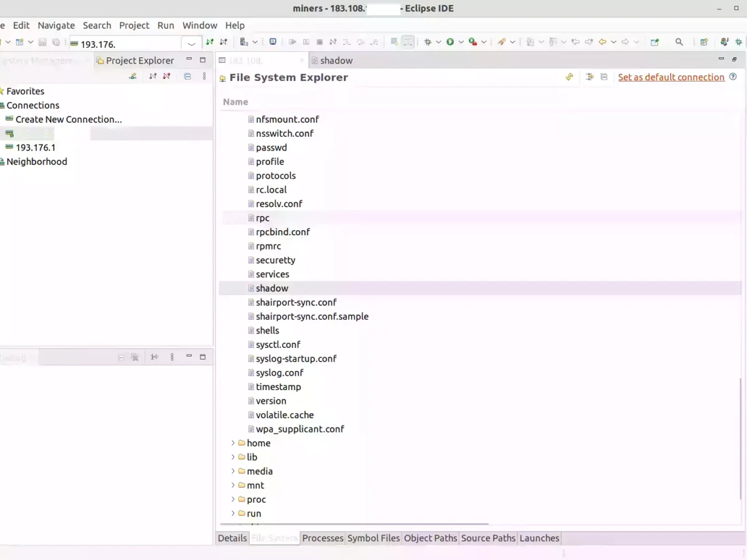Click the Terminate debug toolbar icon
Screen dimensions: 747x560
[319, 42]
